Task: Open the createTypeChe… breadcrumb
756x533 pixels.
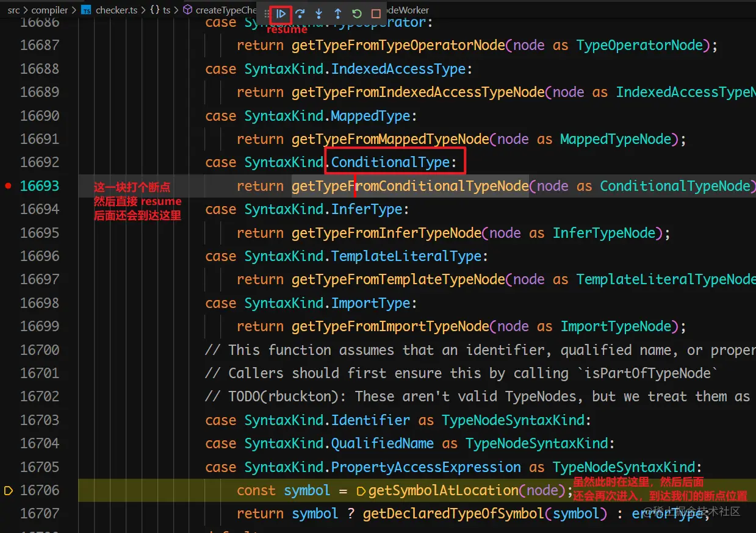Action: pos(220,10)
